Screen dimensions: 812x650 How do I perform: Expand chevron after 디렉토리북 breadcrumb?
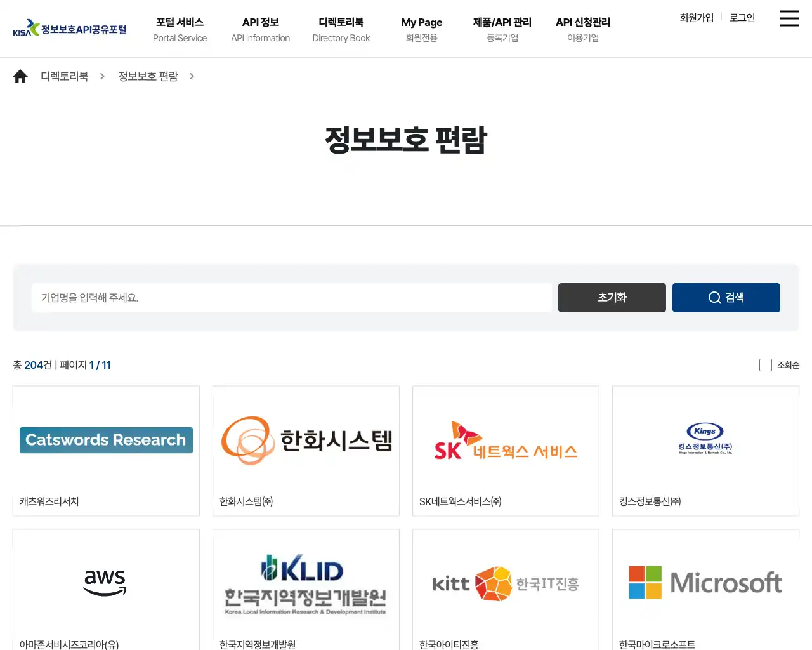pos(102,76)
